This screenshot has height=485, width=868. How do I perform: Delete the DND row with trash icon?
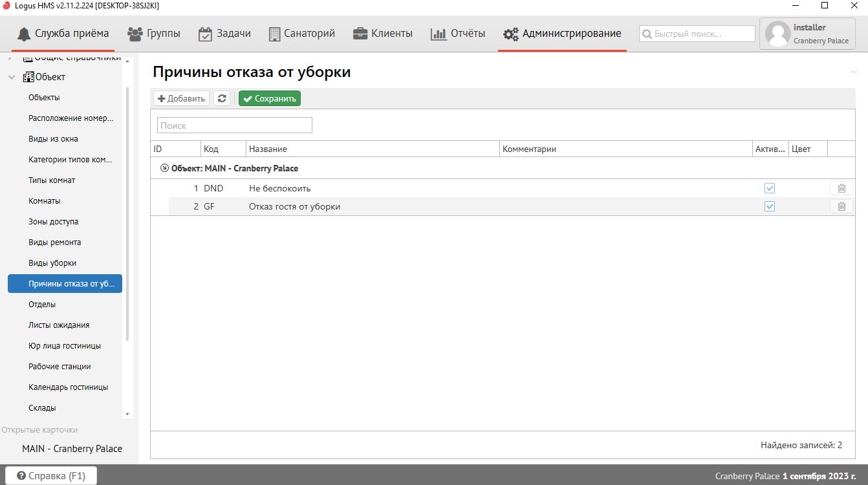point(841,188)
